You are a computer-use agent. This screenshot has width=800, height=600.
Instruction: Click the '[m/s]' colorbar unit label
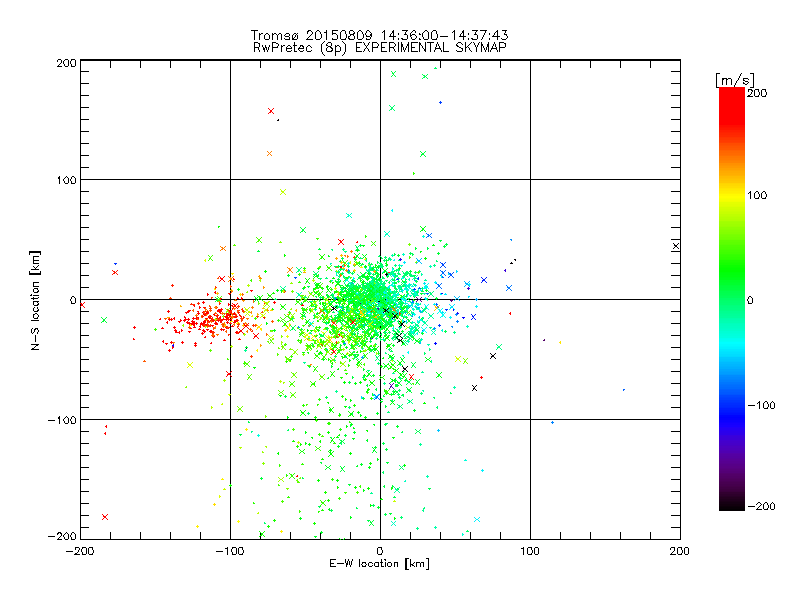coord(735,80)
